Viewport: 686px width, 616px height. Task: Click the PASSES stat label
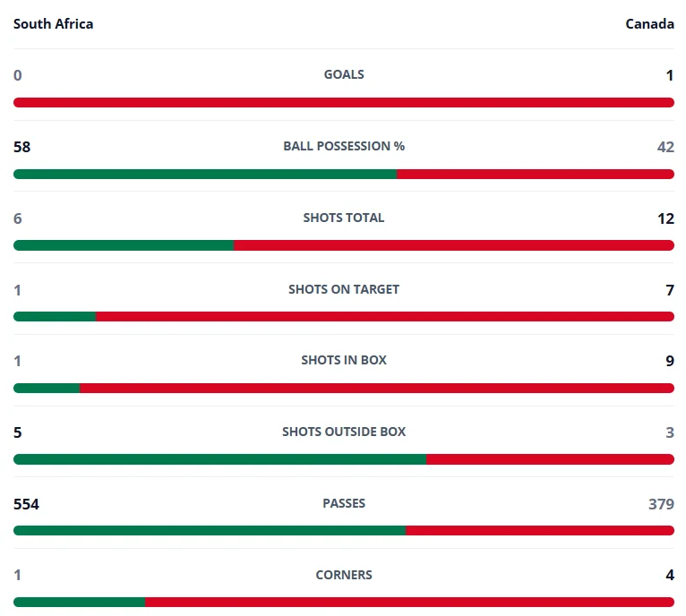tap(344, 503)
